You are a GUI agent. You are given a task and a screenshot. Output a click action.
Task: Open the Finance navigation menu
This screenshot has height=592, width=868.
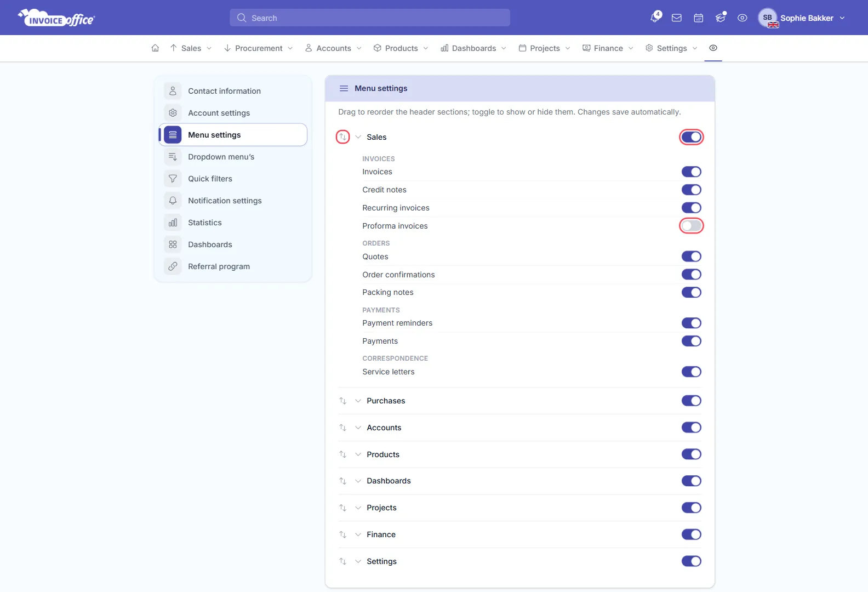pos(608,48)
